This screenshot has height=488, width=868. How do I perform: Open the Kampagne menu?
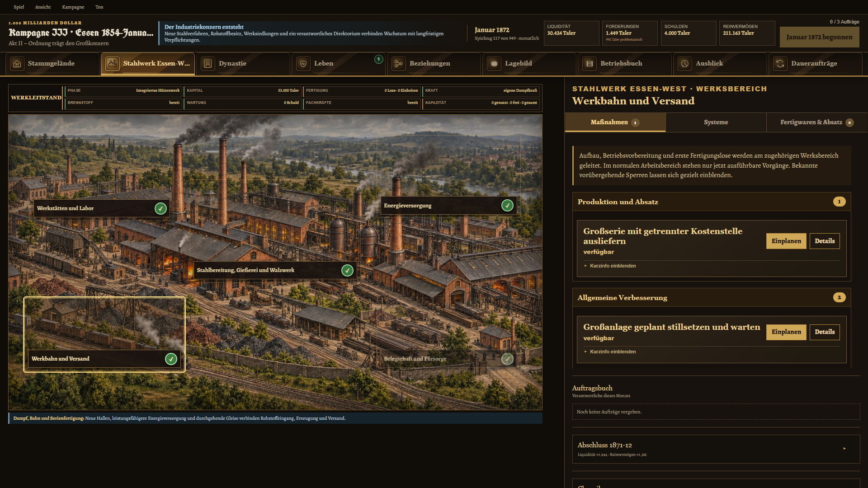point(73,7)
